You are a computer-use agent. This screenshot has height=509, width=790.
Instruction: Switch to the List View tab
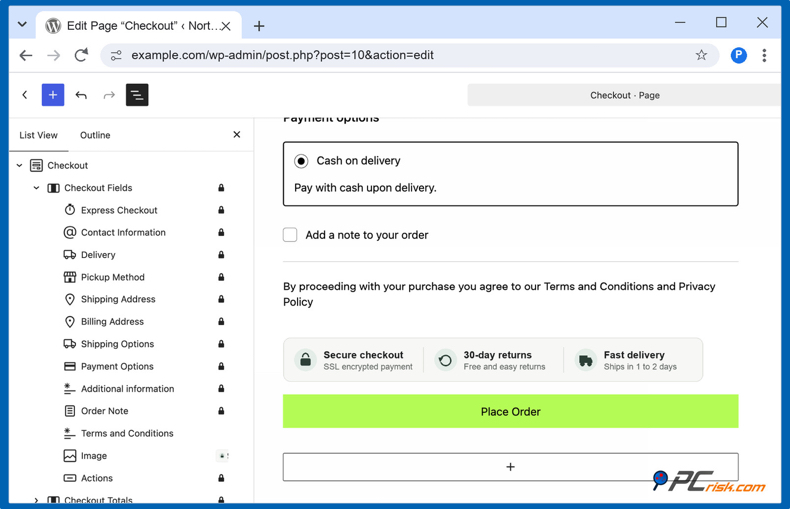pyautogui.click(x=38, y=135)
